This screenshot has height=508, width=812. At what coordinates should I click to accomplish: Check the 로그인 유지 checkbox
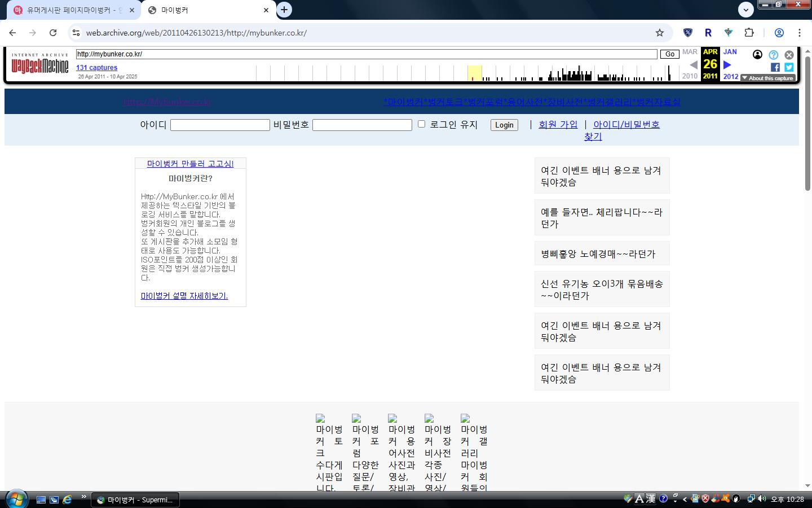[421, 124]
